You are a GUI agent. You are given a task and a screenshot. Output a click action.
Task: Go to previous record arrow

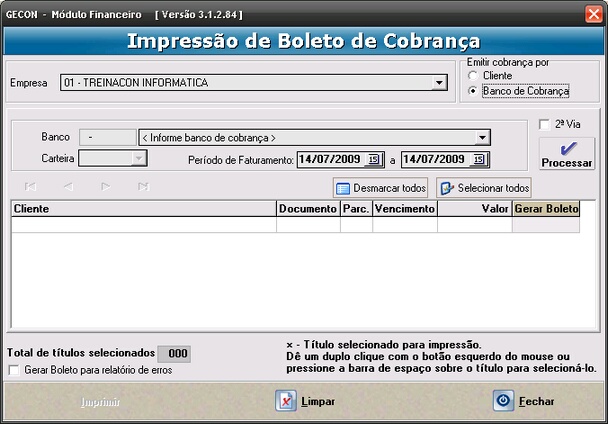(x=68, y=187)
